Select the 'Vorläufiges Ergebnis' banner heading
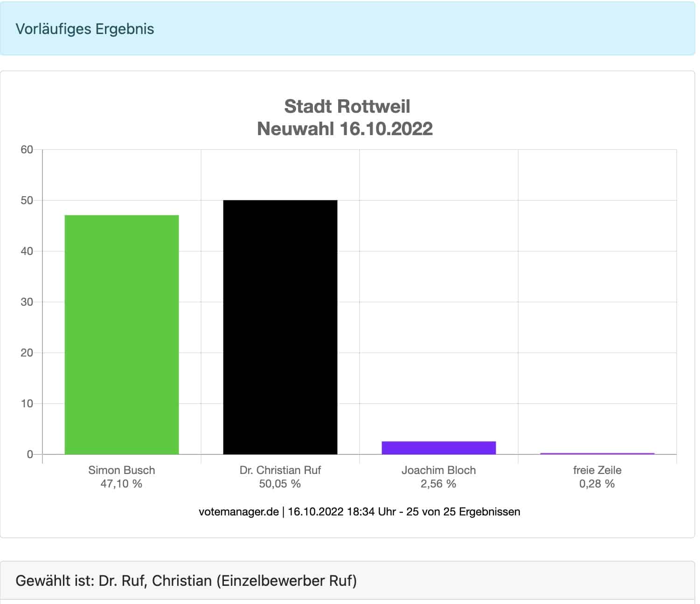The width and height of the screenshot is (700, 604). point(85,29)
